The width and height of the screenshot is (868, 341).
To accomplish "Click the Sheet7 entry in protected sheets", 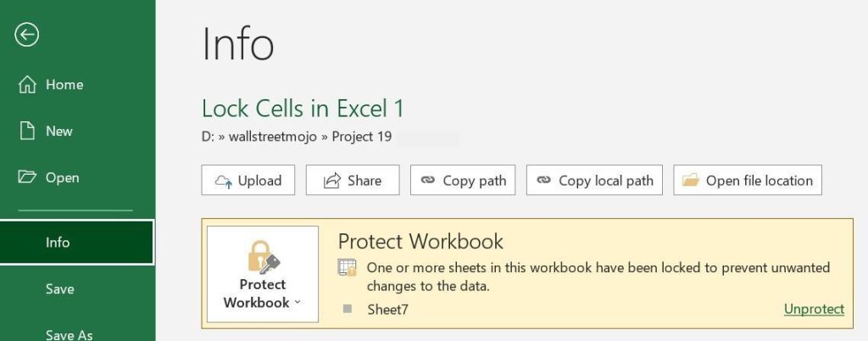I will point(387,310).
